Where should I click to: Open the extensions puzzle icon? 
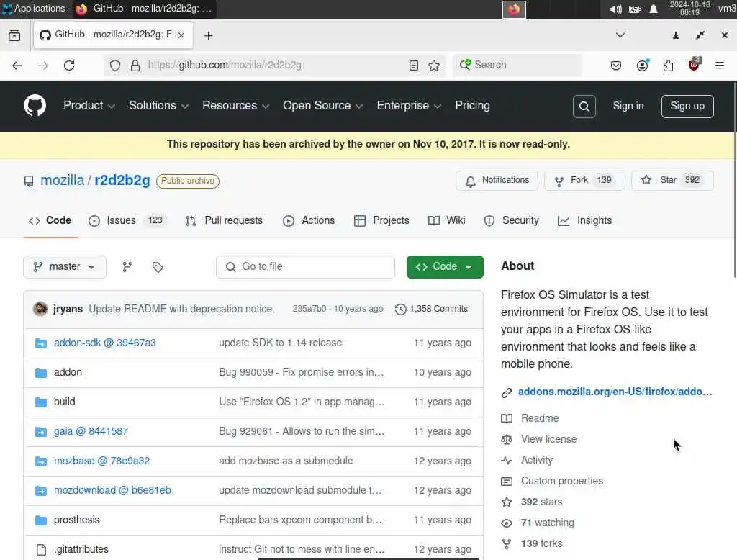point(669,66)
